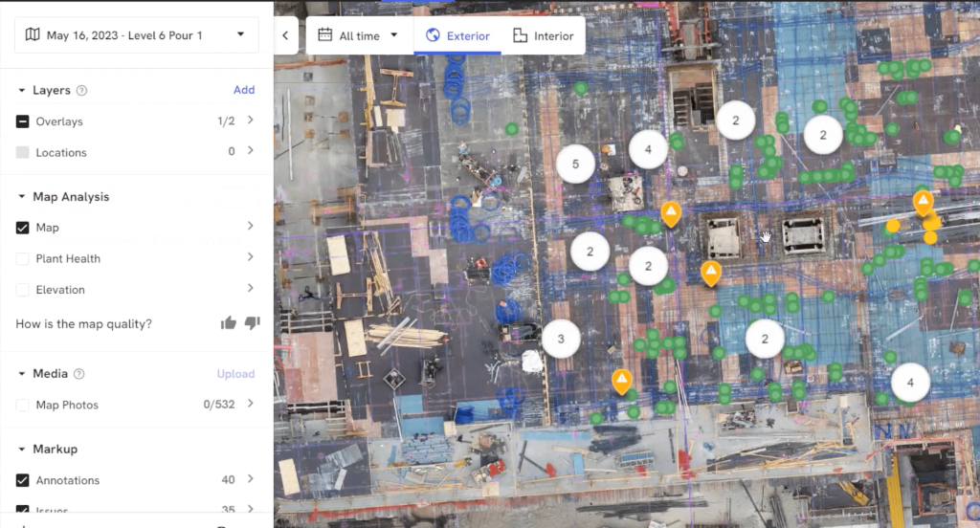Toggle the Locations checkbox
This screenshot has height=528, width=980.
(23, 152)
